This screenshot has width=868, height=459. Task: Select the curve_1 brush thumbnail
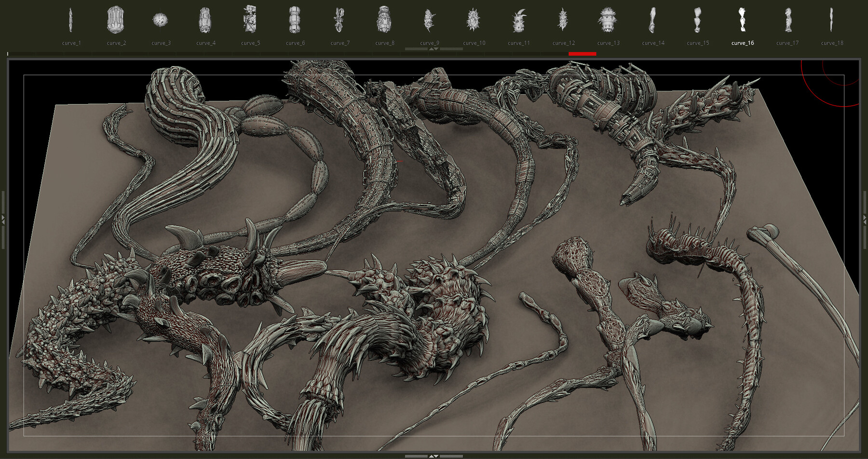coord(71,19)
